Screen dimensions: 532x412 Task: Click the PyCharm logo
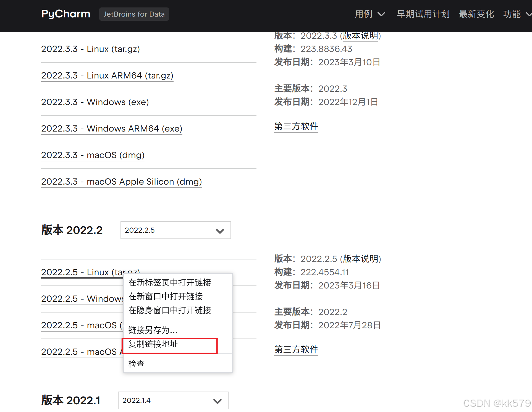(x=66, y=14)
